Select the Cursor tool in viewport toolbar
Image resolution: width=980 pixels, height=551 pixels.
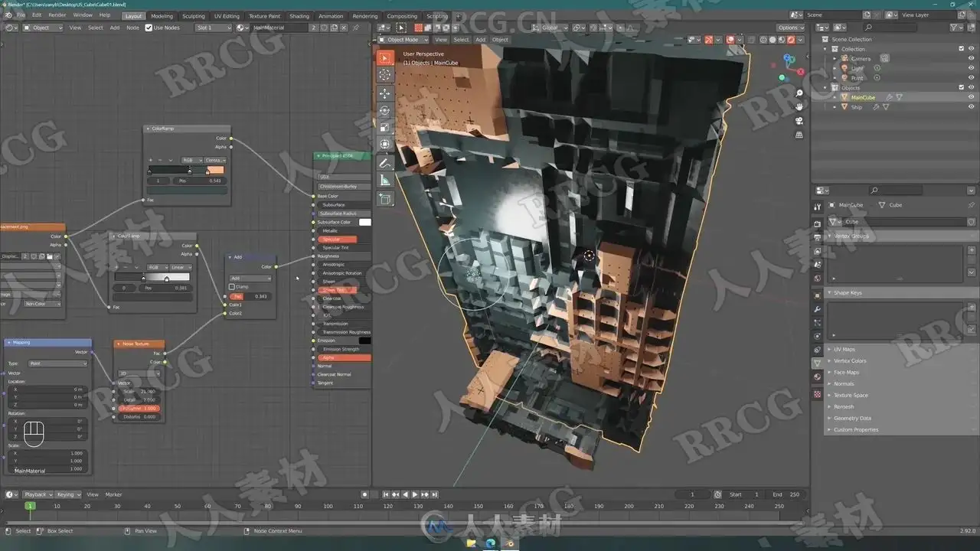(x=384, y=74)
